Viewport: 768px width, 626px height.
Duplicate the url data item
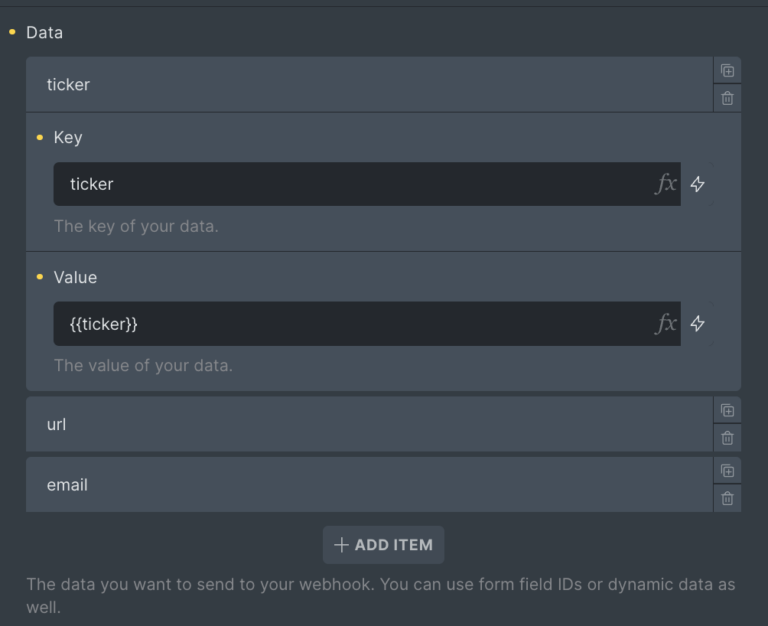click(x=727, y=410)
